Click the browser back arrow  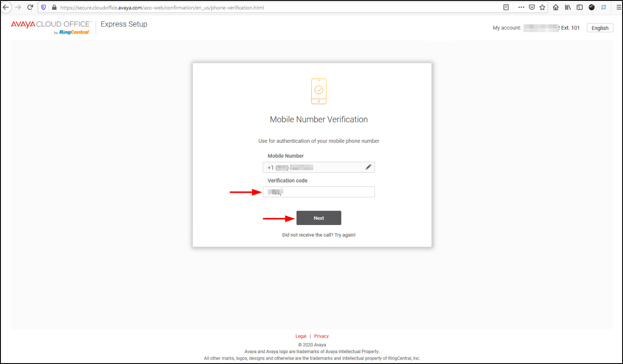(6, 7)
